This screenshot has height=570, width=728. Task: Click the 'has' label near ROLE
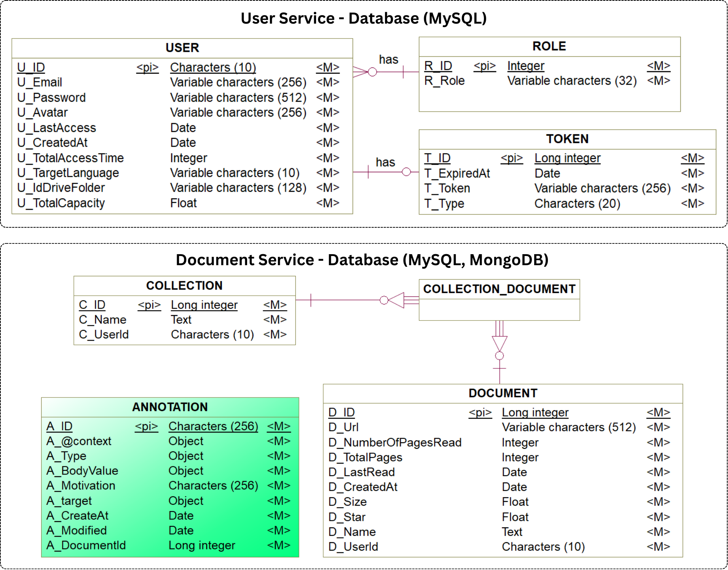pos(388,59)
